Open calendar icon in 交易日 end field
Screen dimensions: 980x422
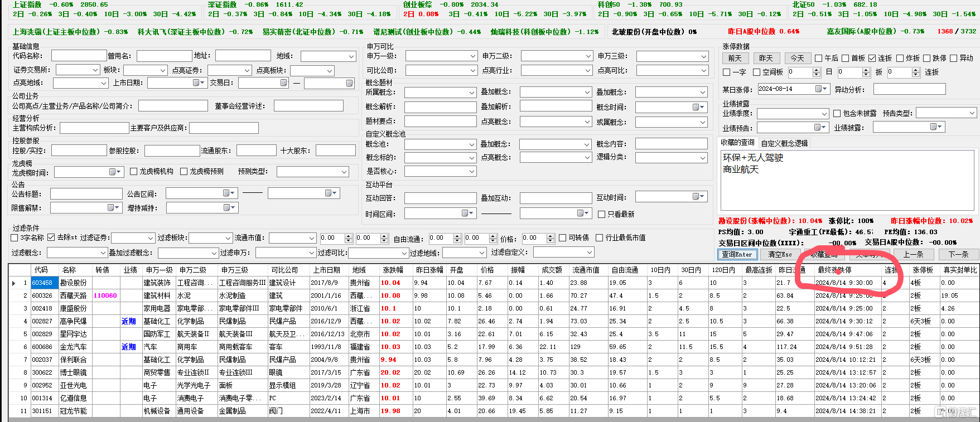coord(350,83)
